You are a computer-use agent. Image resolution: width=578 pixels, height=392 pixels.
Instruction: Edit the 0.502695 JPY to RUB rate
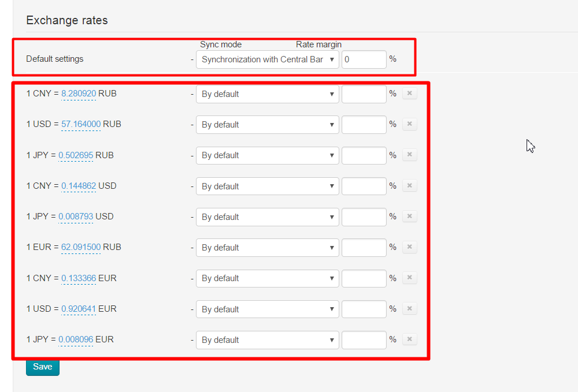pos(76,155)
